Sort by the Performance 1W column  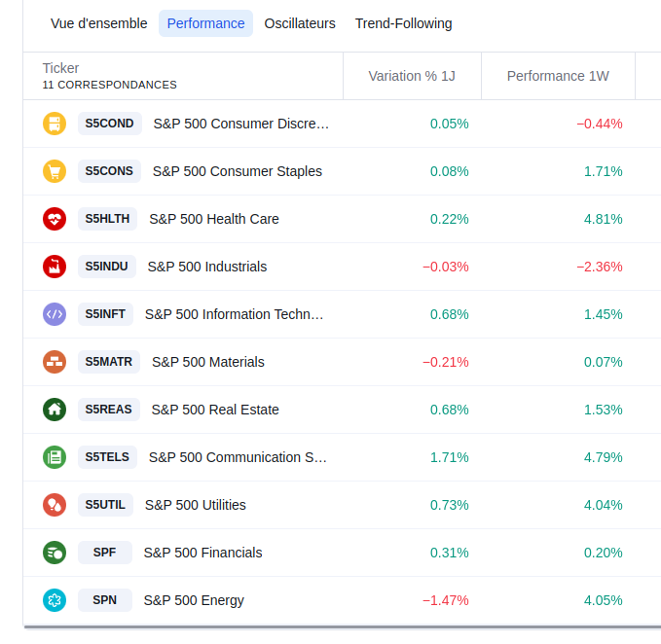(x=558, y=76)
